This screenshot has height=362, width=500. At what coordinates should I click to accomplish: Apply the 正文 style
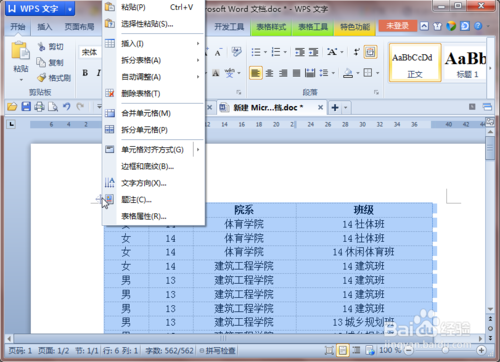tap(415, 63)
